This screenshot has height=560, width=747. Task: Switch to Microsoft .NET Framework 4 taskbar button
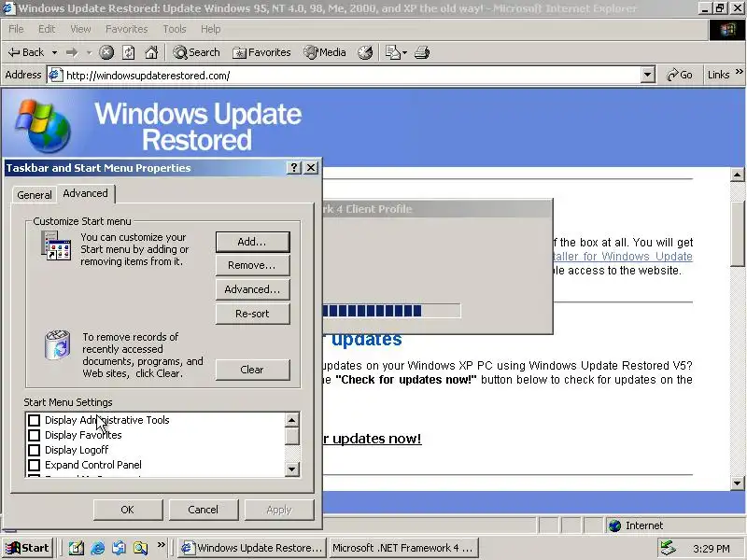(x=403, y=548)
